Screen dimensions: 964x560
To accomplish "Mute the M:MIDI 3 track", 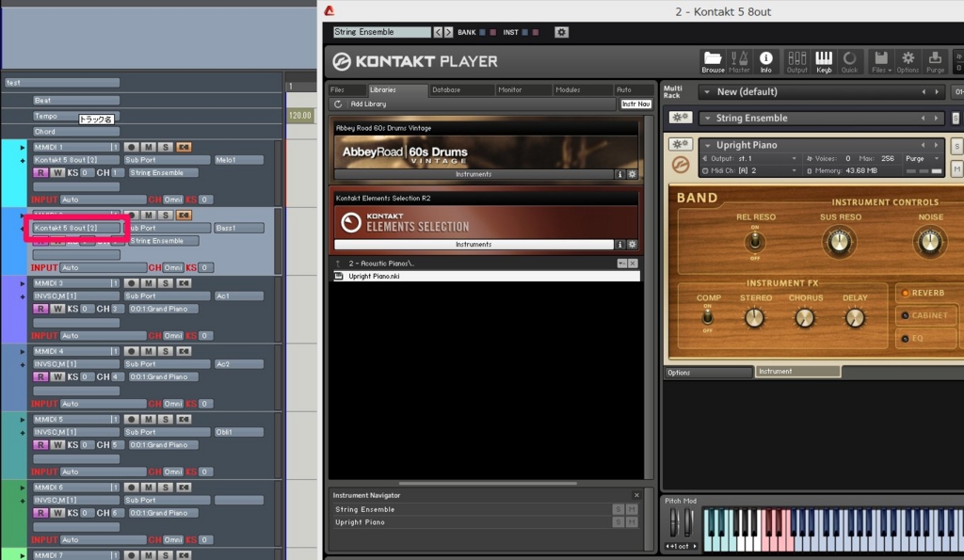I will click(148, 283).
